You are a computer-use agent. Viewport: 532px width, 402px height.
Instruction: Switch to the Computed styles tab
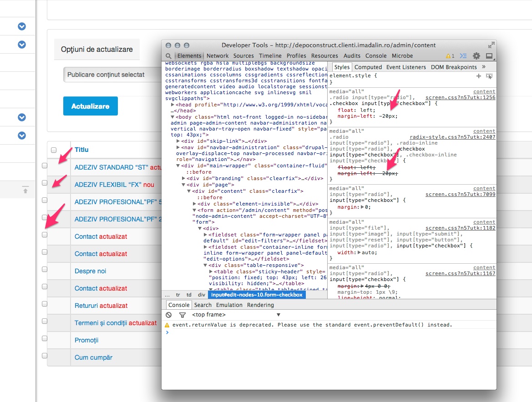click(368, 67)
